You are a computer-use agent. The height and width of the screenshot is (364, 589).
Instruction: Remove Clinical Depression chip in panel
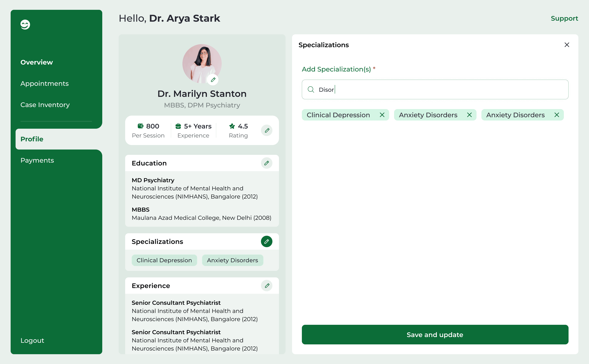pos(382,115)
